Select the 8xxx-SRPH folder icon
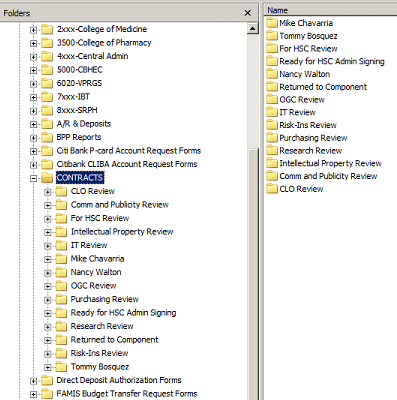Viewport: 397px width, 400px height. 47,110
